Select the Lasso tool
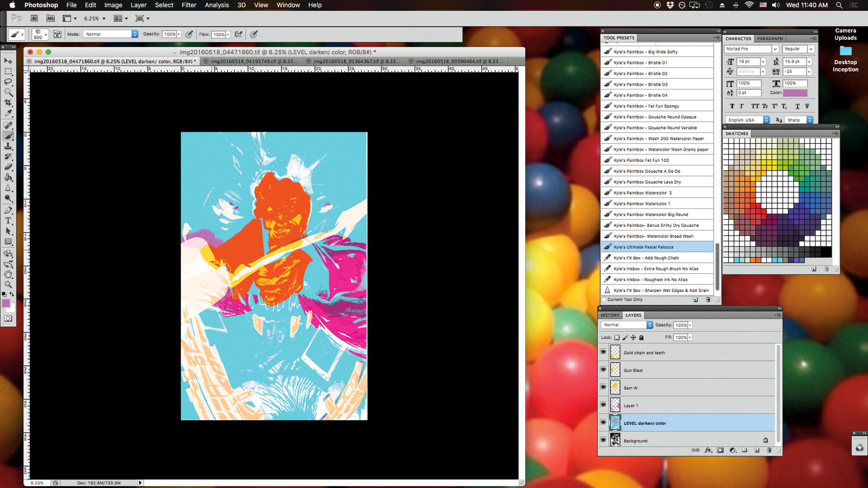868x488 pixels. (8, 82)
